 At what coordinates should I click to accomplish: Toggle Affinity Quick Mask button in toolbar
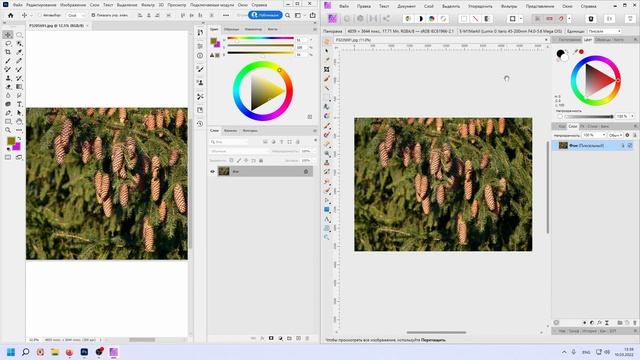click(x=513, y=19)
